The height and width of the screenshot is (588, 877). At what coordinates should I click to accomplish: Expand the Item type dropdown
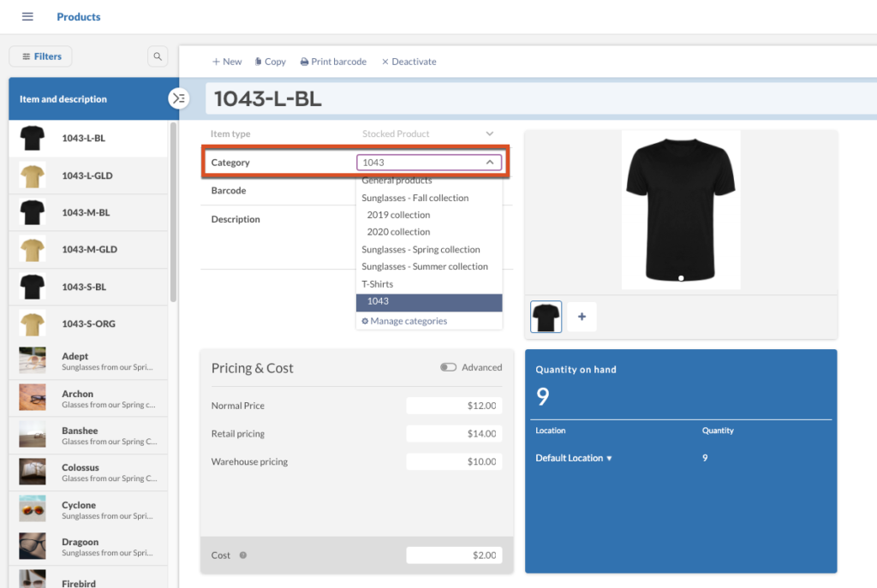490,134
